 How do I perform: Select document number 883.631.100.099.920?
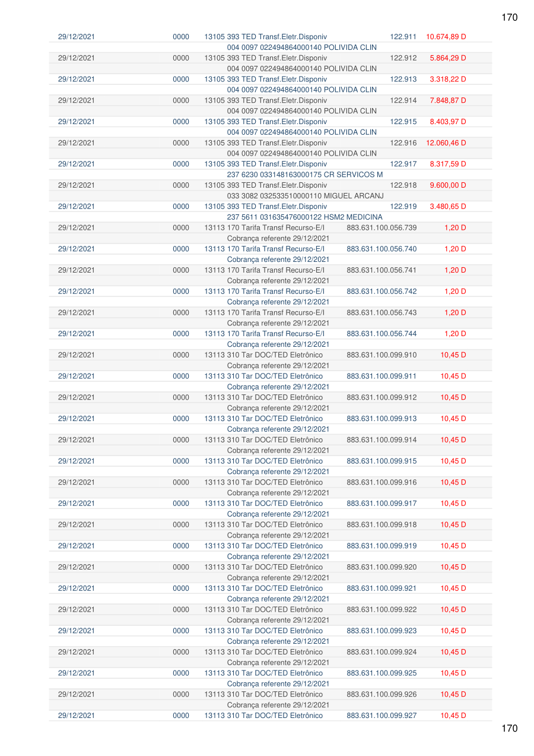[382, 567]
